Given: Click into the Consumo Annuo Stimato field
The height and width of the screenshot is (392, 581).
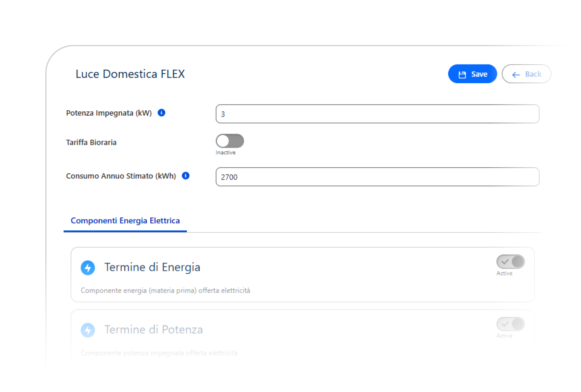Looking at the screenshot, I should (377, 177).
